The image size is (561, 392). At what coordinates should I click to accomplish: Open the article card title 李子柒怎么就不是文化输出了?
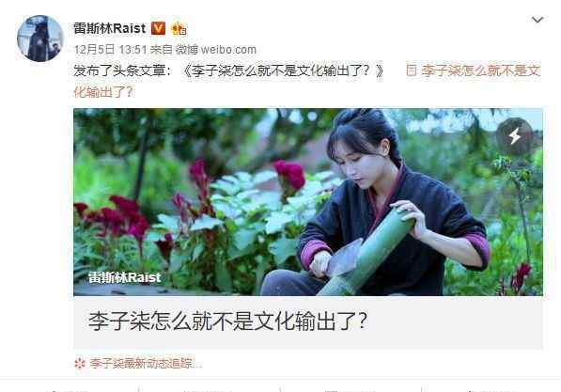click(227, 321)
